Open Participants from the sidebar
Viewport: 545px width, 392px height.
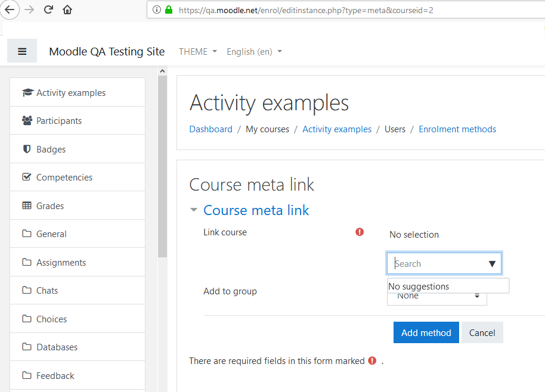click(78, 120)
